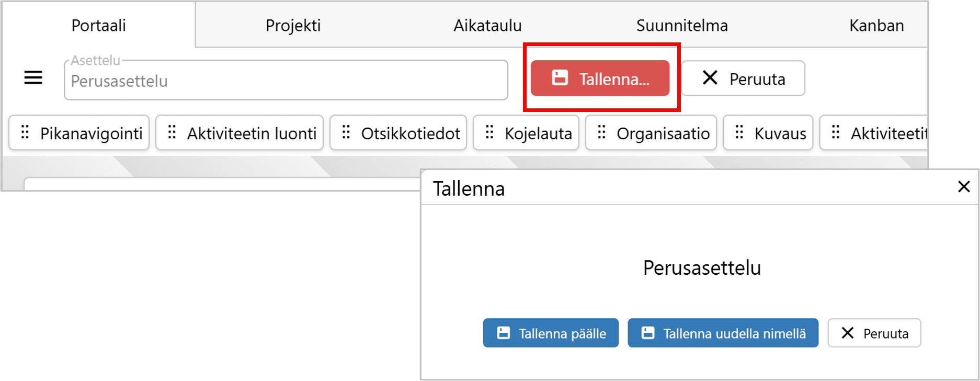Select the Suunnitelma tab

[682, 25]
